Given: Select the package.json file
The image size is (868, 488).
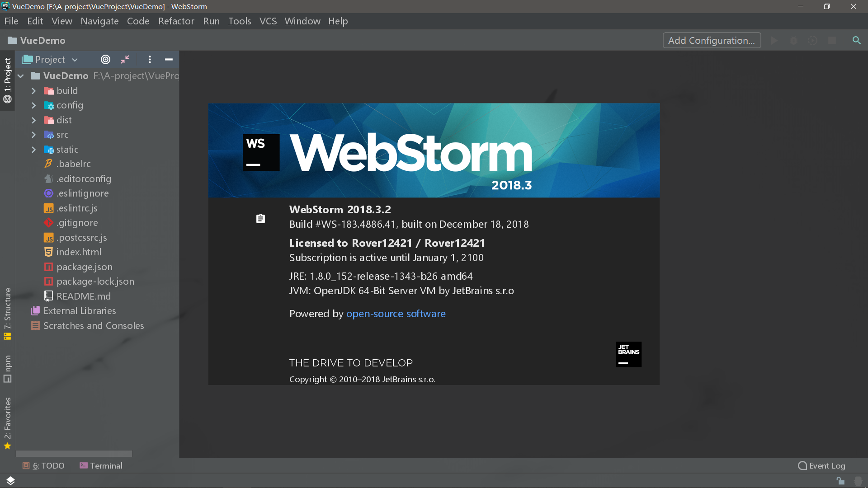Looking at the screenshot, I should (x=84, y=267).
